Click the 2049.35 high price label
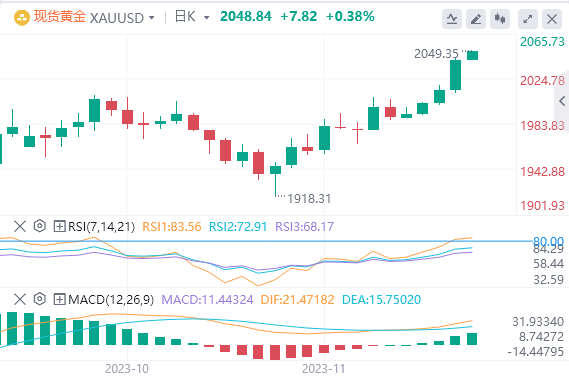Viewport: 569px width, 380px height. coord(436,54)
